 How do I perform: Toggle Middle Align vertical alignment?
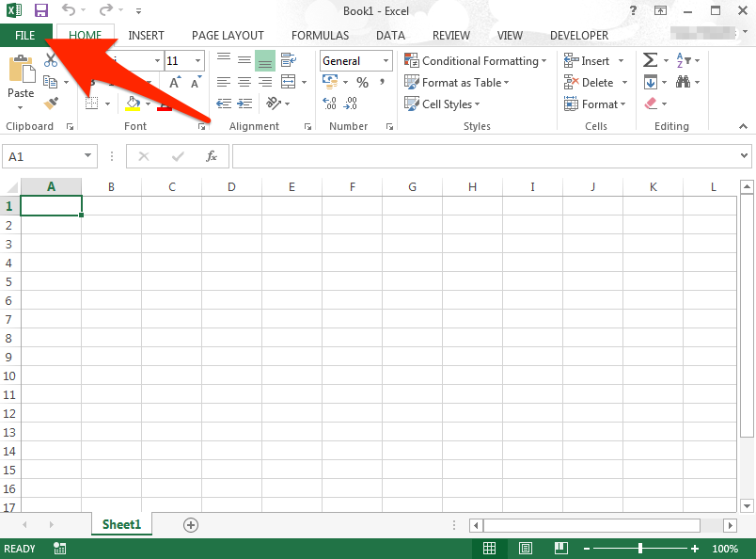click(244, 60)
